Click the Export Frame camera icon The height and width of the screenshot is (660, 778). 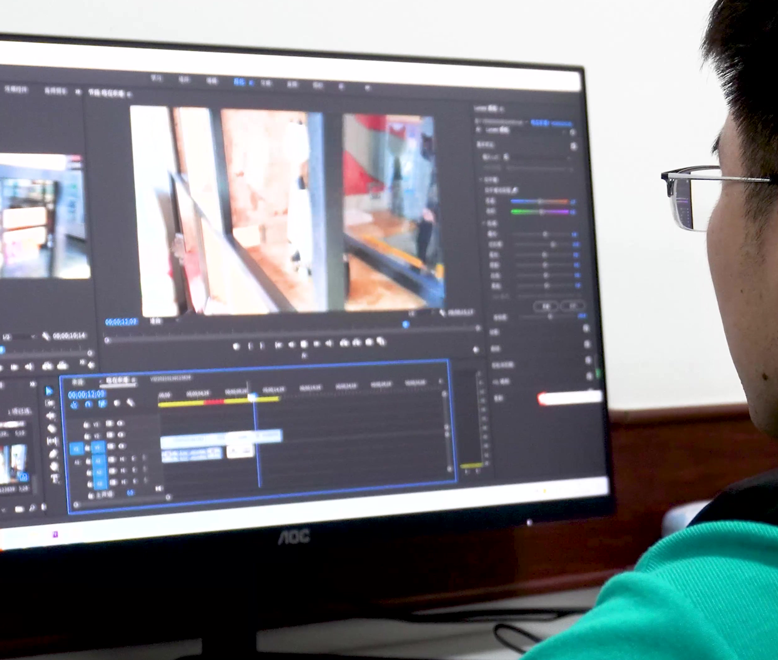pyautogui.click(x=369, y=342)
